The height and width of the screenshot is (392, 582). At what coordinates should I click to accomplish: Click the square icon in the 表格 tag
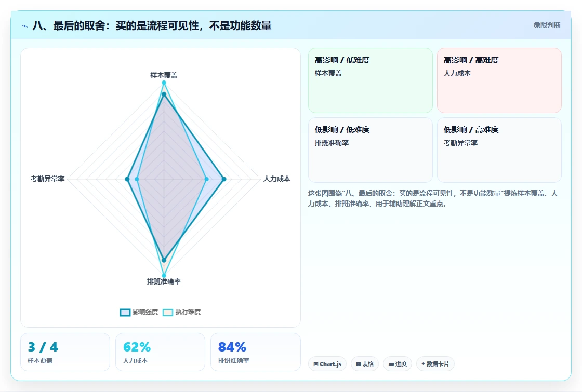pos(359,364)
